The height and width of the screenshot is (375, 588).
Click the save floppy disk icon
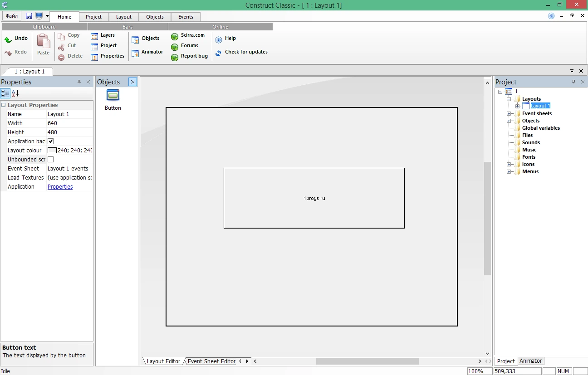tap(29, 16)
